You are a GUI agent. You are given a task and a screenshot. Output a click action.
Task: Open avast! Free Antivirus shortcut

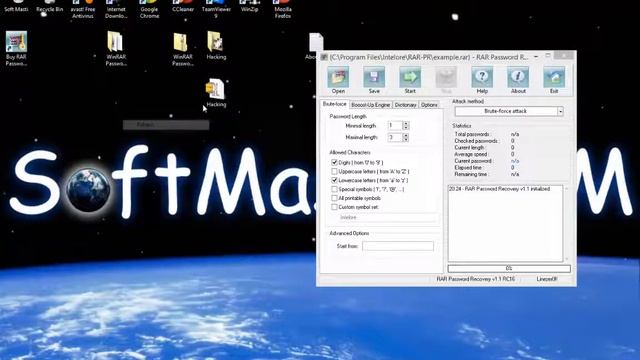pos(83,10)
